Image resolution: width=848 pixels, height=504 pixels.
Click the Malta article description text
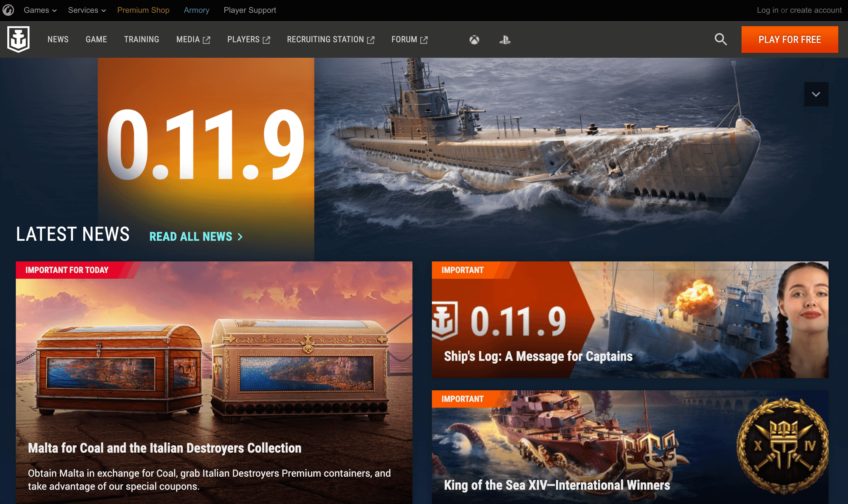pyautogui.click(x=209, y=480)
